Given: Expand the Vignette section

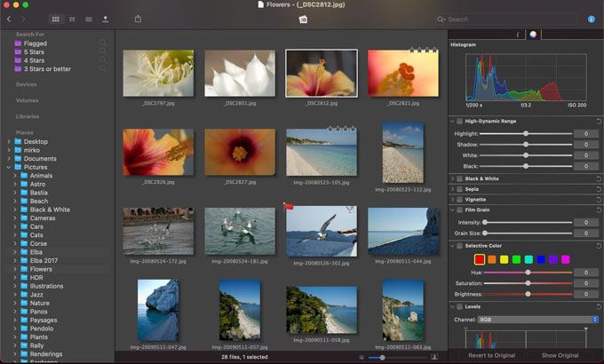Looking at the screenshot, I should [453, 200].
